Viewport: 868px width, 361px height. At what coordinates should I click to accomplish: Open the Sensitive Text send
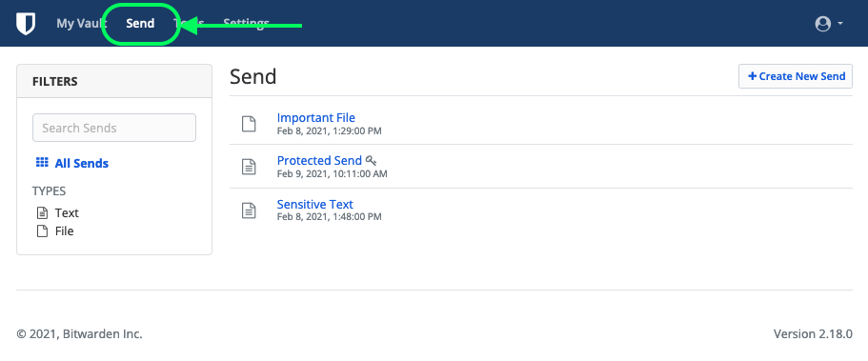point(315,204)
